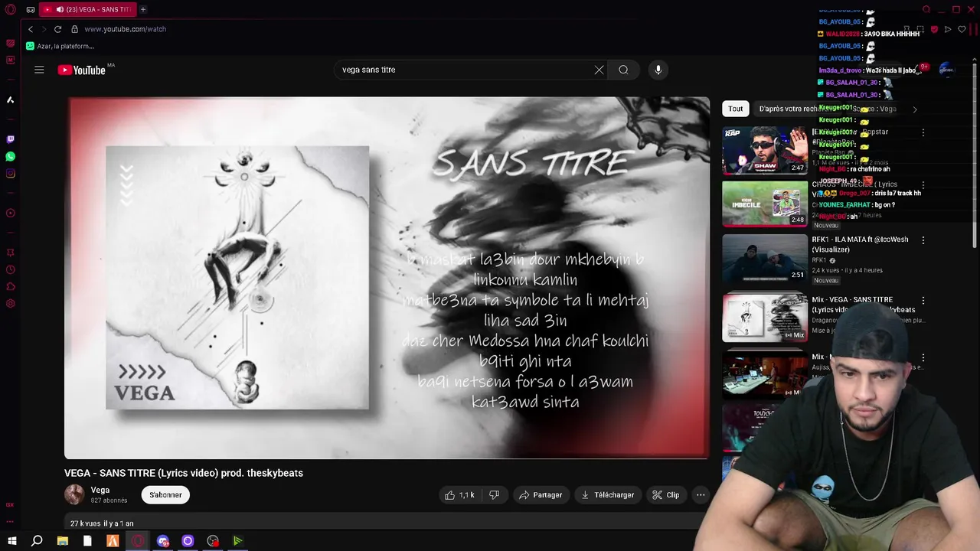Clear the search text with the X icon
980x551 pixels.
pos(599,70)
